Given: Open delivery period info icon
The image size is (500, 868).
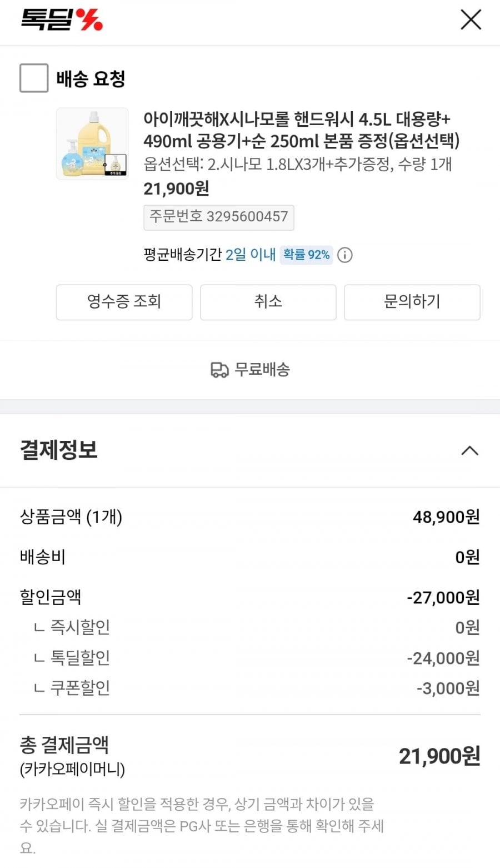Looking at the screenshot, I should point(345,255).
